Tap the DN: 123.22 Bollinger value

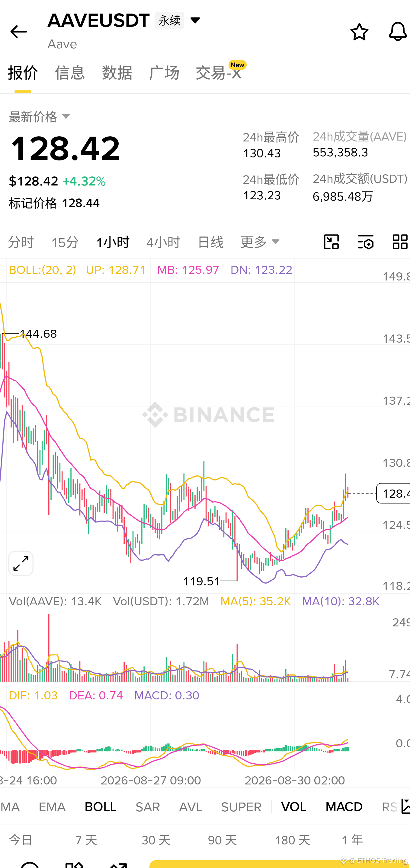(261, 270)
